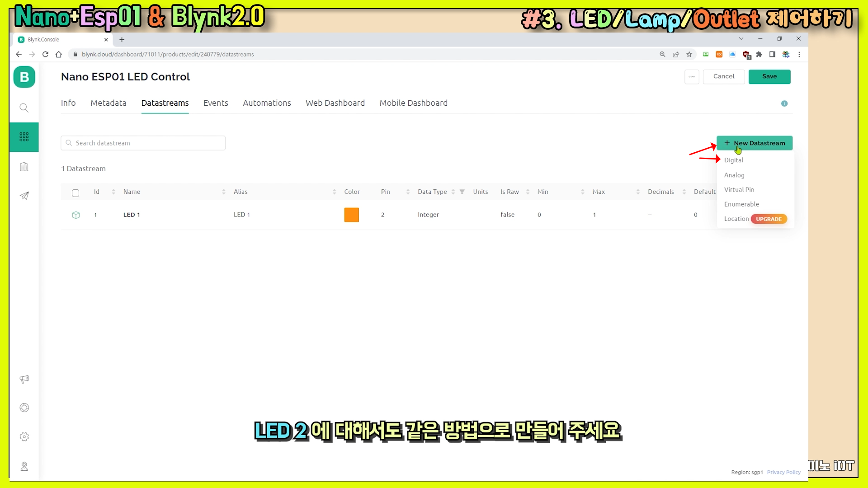Screen dimensions: 868x488
Task: Click the orange color swatch for LED 1
Action: point(351,215)
